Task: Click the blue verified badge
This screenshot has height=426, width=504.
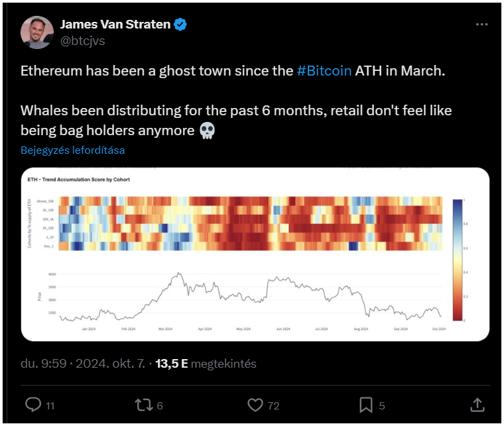Action: coord(180,25)
